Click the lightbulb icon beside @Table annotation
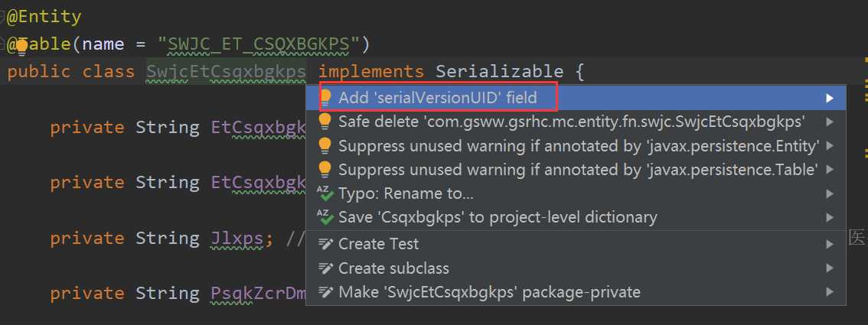Screen dimensions: 868x325 [x=21, y=47]
